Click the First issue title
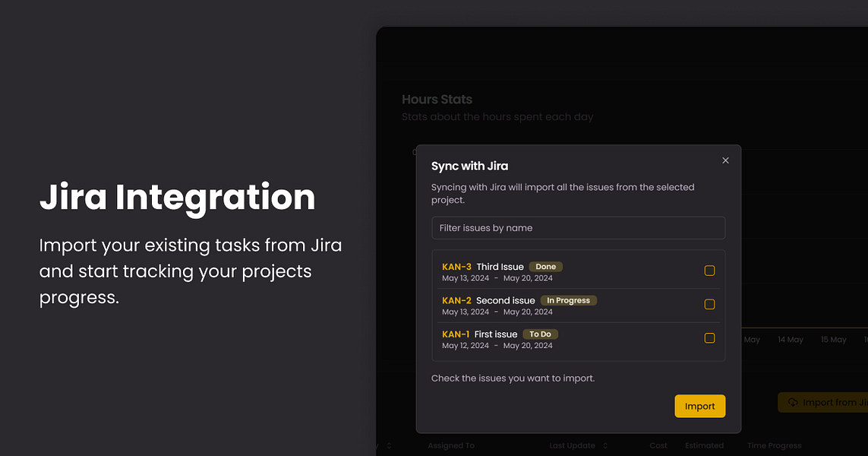 click(495, 334)
